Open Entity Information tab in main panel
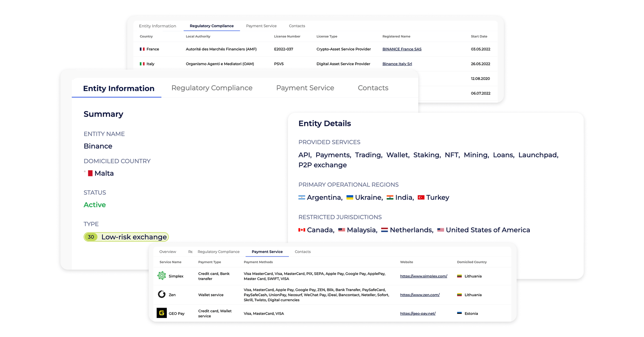 [x=119, y=88]
